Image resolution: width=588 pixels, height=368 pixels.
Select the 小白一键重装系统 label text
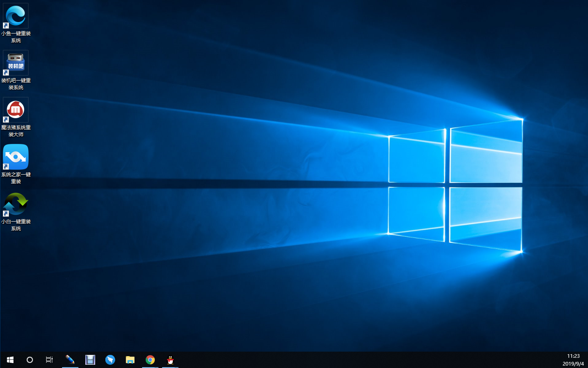click(x=16, y=225)
